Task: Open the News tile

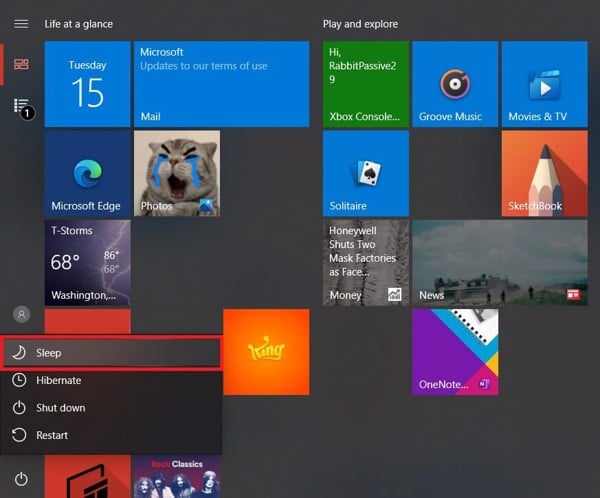Action: [x=500, y=263]
